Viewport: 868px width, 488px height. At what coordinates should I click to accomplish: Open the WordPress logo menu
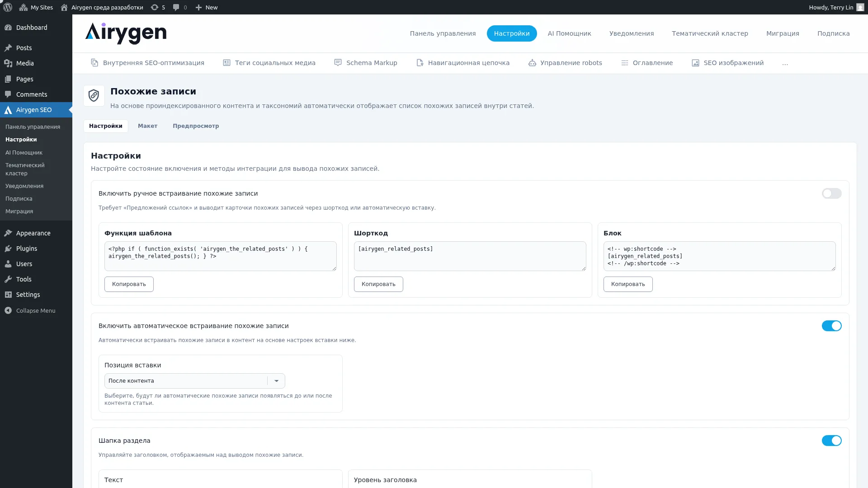tap(8, 7)
